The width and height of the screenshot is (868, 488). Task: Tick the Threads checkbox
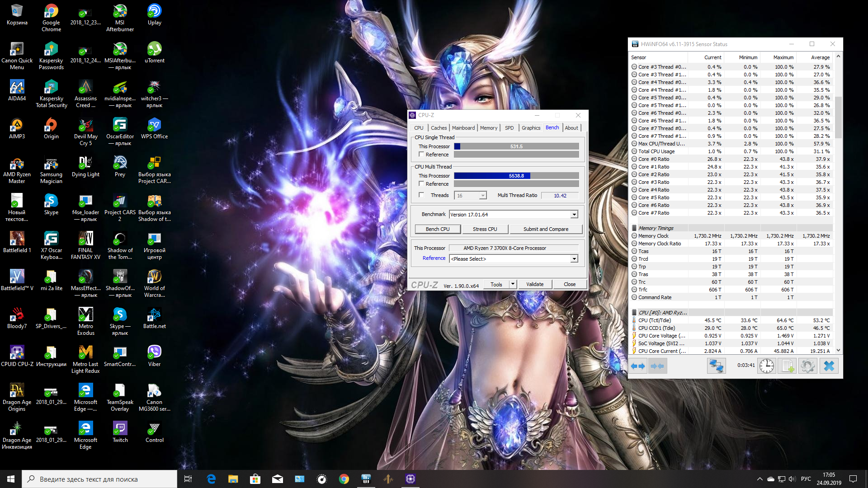(421, 195)
